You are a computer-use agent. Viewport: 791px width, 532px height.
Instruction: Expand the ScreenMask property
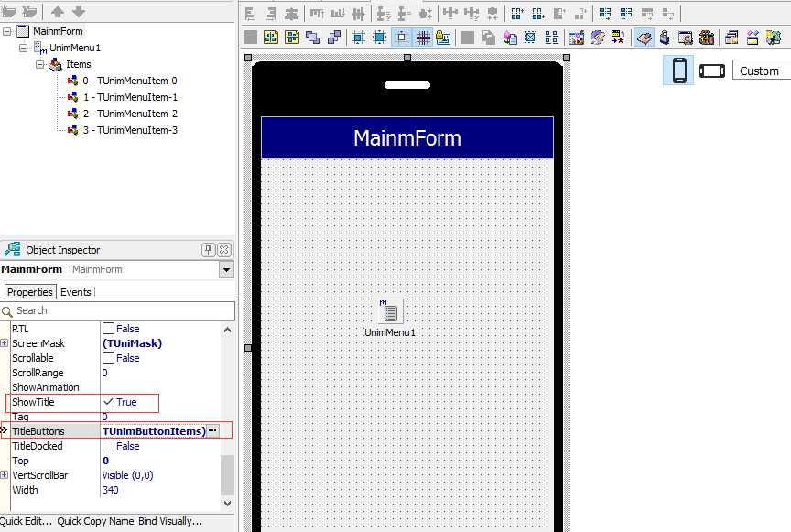pyautogui.click(x=4, y=343)
